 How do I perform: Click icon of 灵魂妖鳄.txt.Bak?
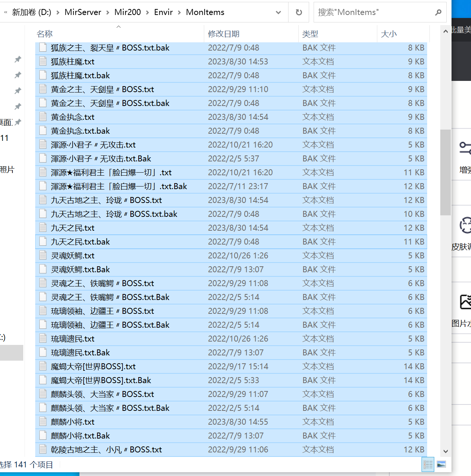(x=43, y=269)
